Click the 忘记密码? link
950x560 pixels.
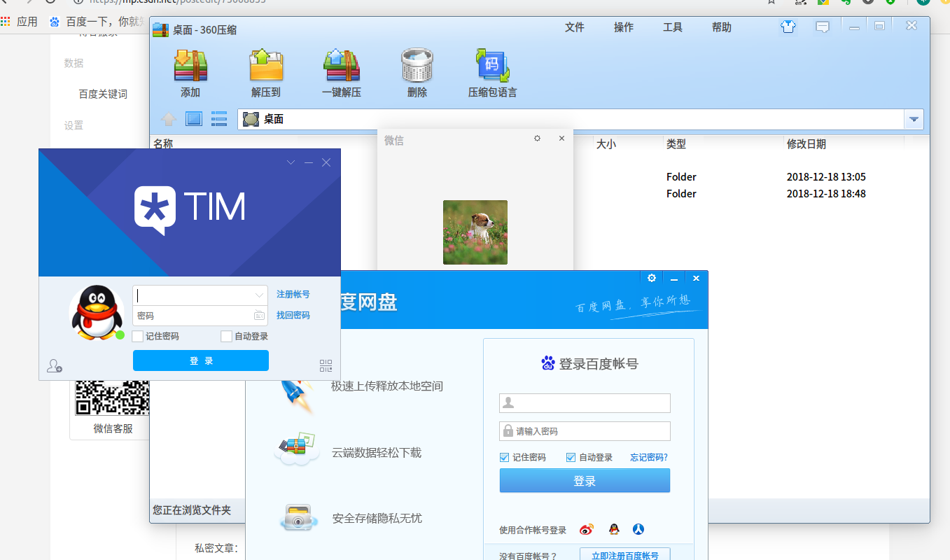pyautogui.click(x=649, y=458)
